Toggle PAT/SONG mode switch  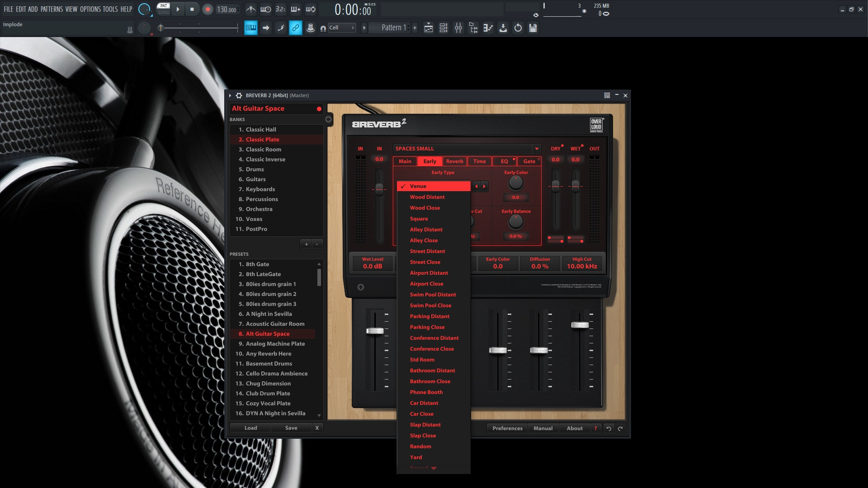(x=164, y=9)
